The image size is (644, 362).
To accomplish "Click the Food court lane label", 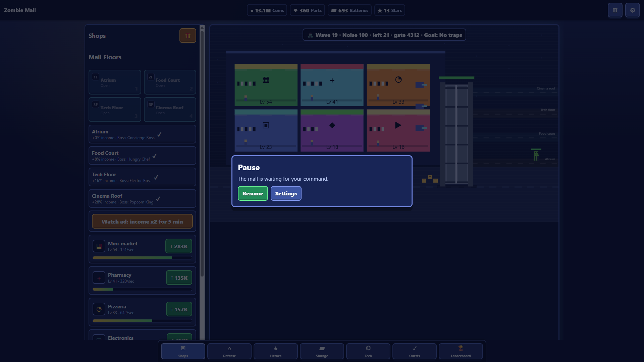I will pyautogui.click(x=547, y=134).
